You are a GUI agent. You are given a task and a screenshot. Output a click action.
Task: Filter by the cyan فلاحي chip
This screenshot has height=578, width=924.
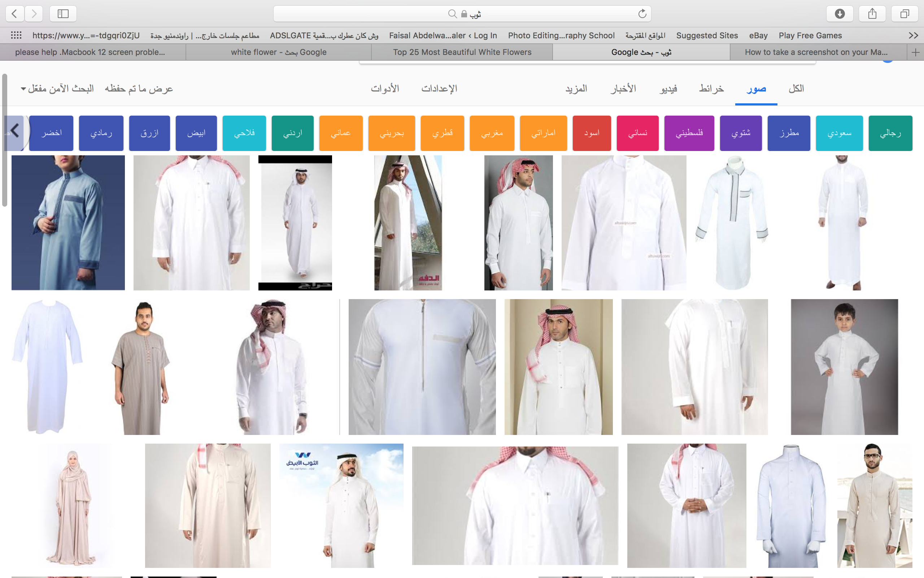(x=244, y=133)
